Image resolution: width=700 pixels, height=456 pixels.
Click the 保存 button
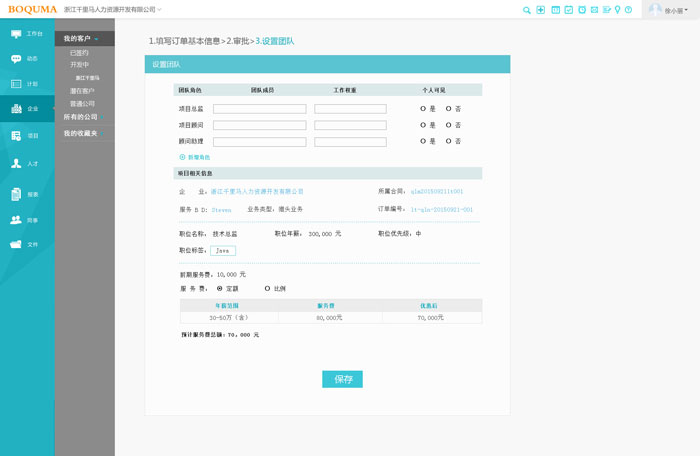(342, 379)
